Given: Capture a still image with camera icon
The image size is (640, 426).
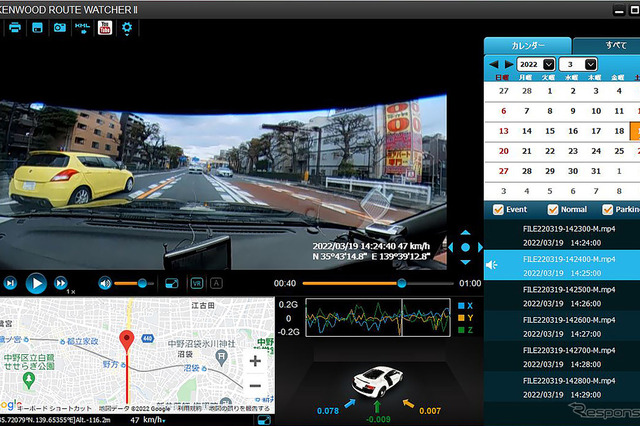Looking at the screenshot, I should [60, 28].
